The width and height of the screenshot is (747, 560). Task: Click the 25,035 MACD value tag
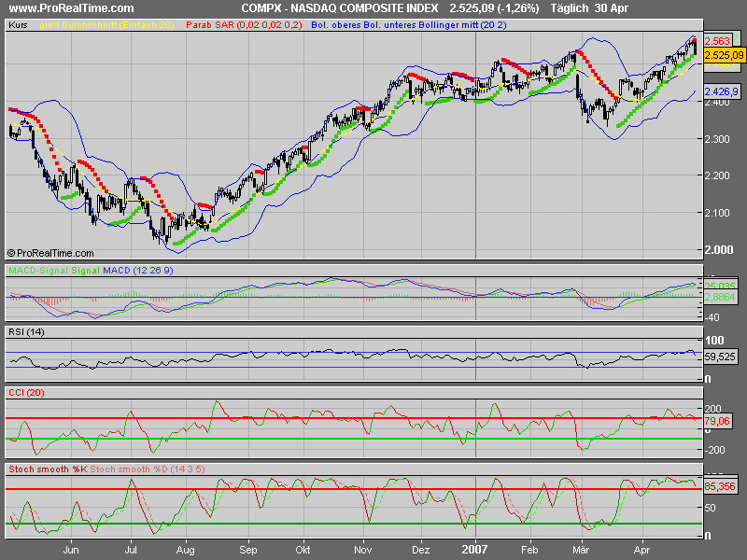(720, 287)
